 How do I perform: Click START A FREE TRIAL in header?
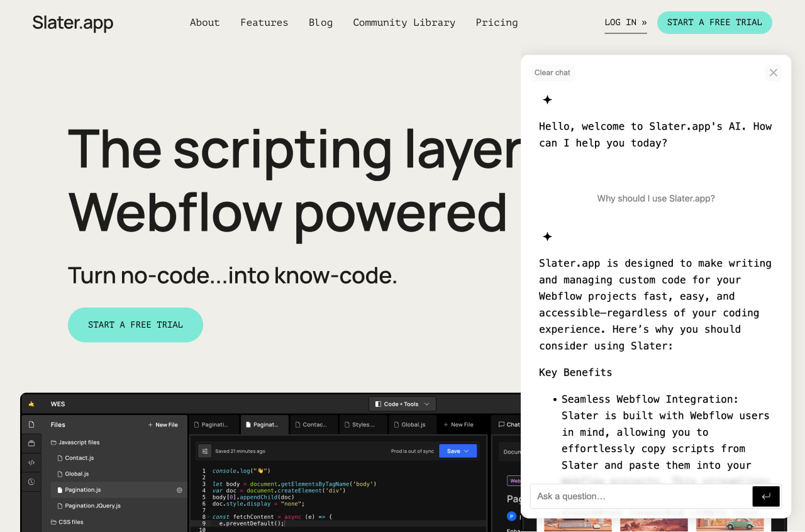pos(714,23)
